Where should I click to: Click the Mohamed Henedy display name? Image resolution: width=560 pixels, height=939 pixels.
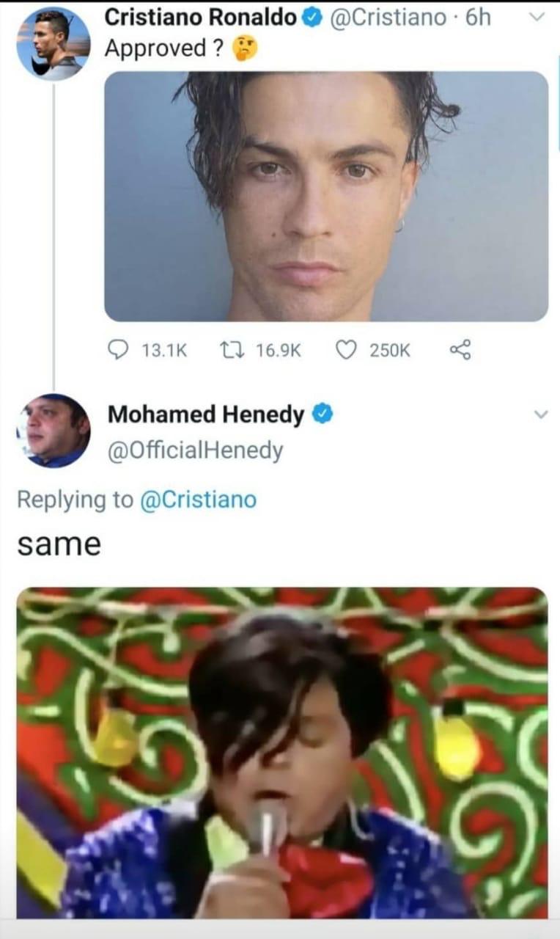pos(205,415)
